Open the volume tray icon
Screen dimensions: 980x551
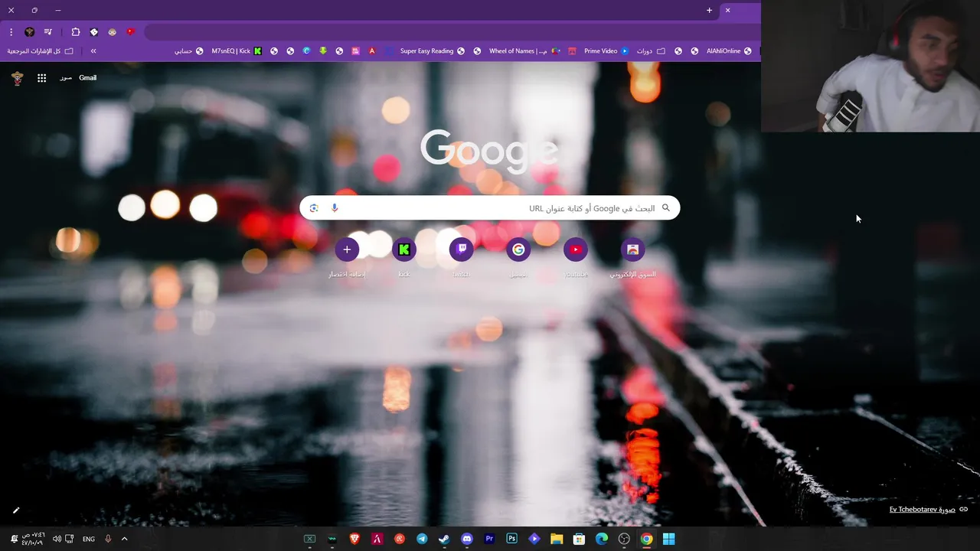pos(57,539)
